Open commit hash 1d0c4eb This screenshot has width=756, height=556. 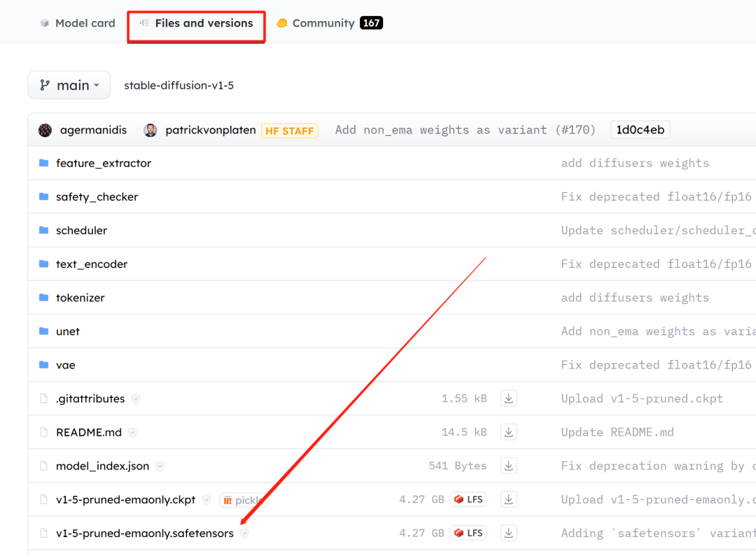coord(640,130)
